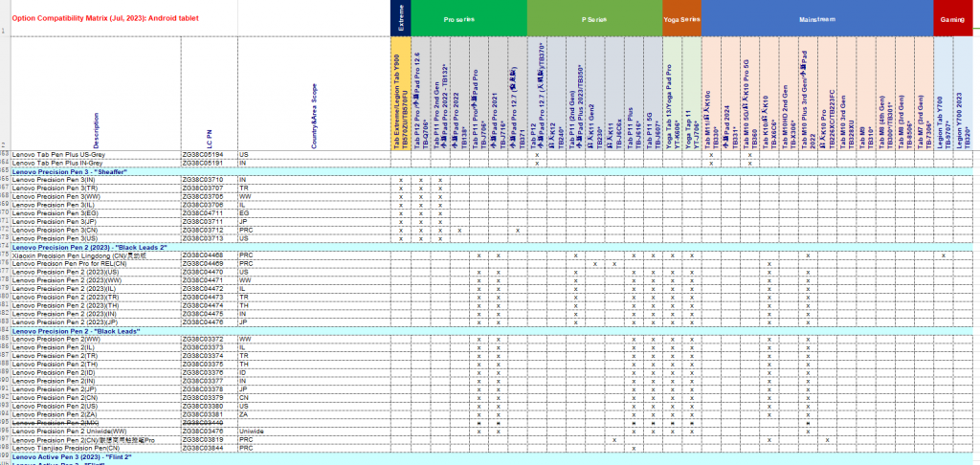
Task: Select part number ZG38C05191
Action: 210,163
